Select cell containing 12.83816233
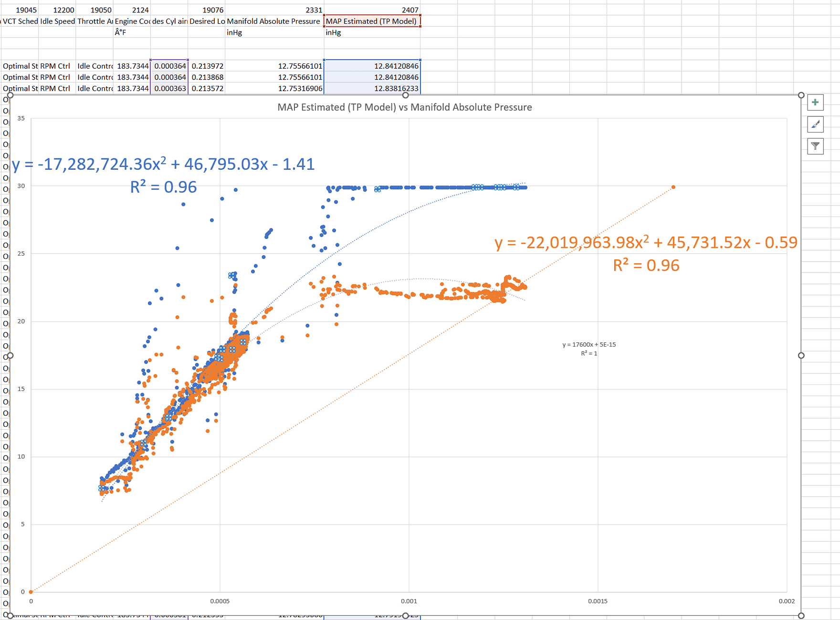 click(x=372, y=88)
